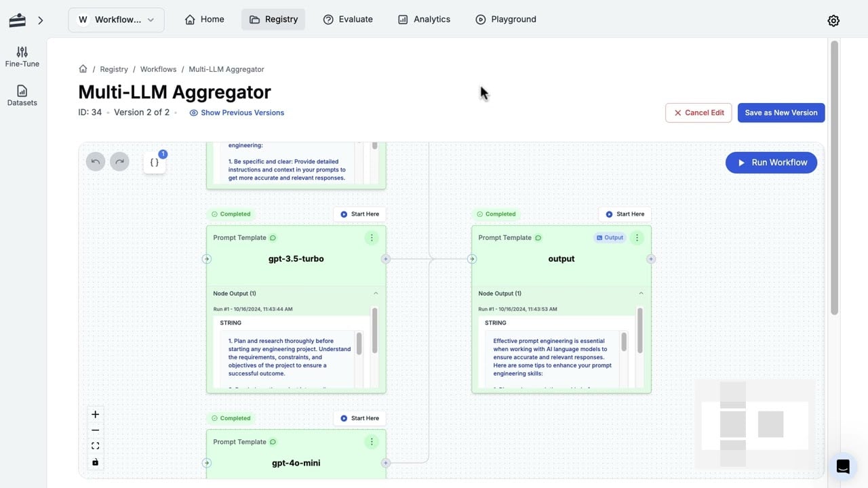Click the page vertical scrollbar

coord(834,178)
